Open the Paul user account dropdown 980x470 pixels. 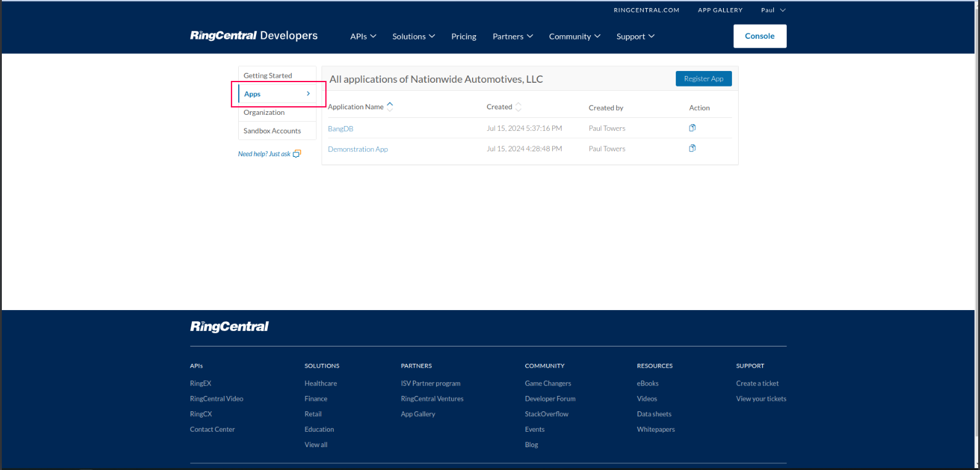pyautogui.click(x=773, y=10)
